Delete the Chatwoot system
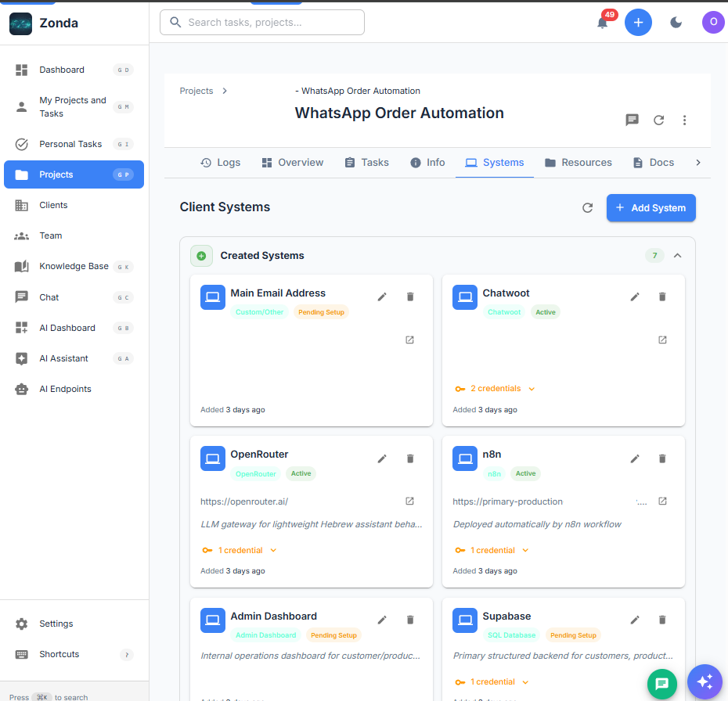Screen dimensions: 728x701 pyautogui.click(x=662, y=297)
